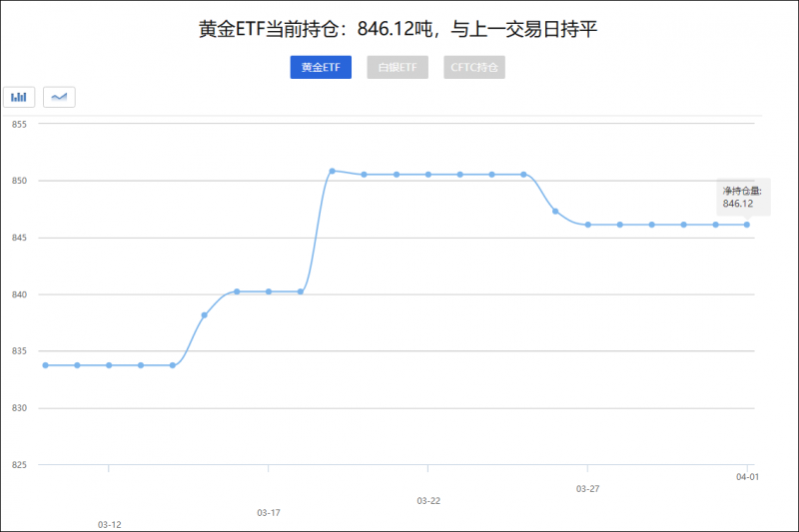Switch to the CFTC持仓 tab
Viewport: 799px width, 532px height.
474,68
